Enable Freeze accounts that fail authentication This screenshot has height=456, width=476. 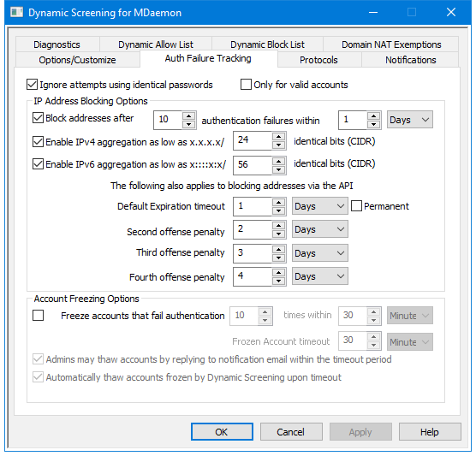coord(38,315)
